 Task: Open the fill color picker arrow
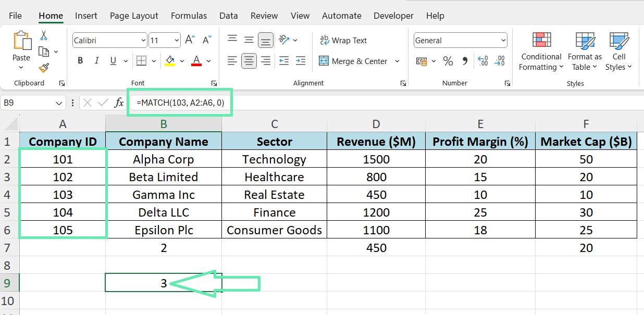(x=182, y=61)
